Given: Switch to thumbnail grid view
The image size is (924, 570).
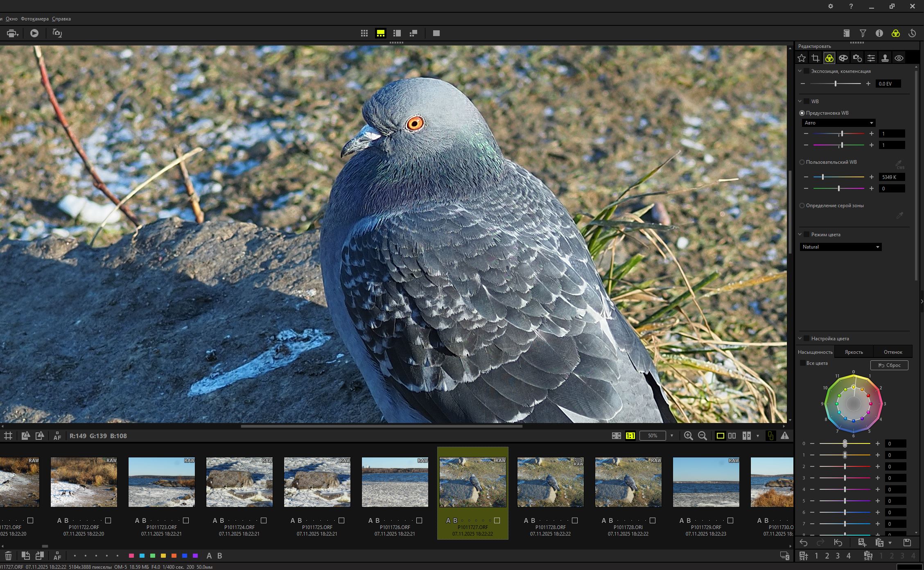Looking at the screenshot, I should click(x=364, y=33).
